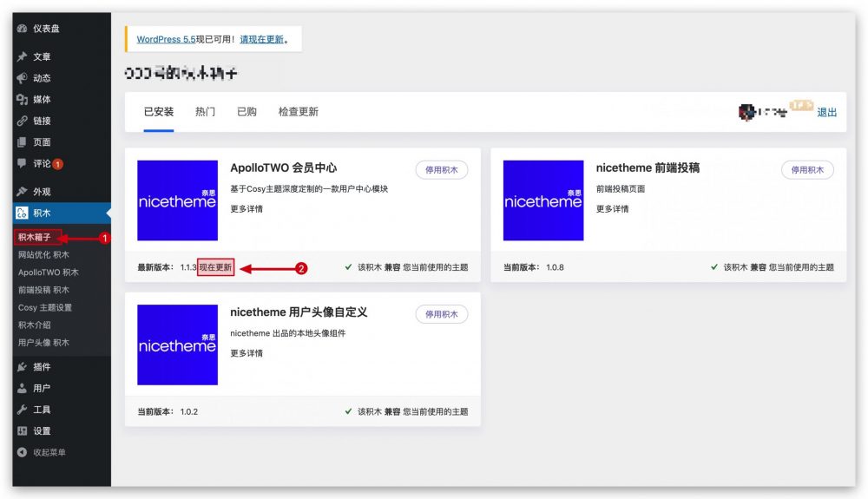Screen dimensions: 868x499
Task: Open 更多详情 for ApolloTWO 会员中心
Action: click(x=247, y=209)
